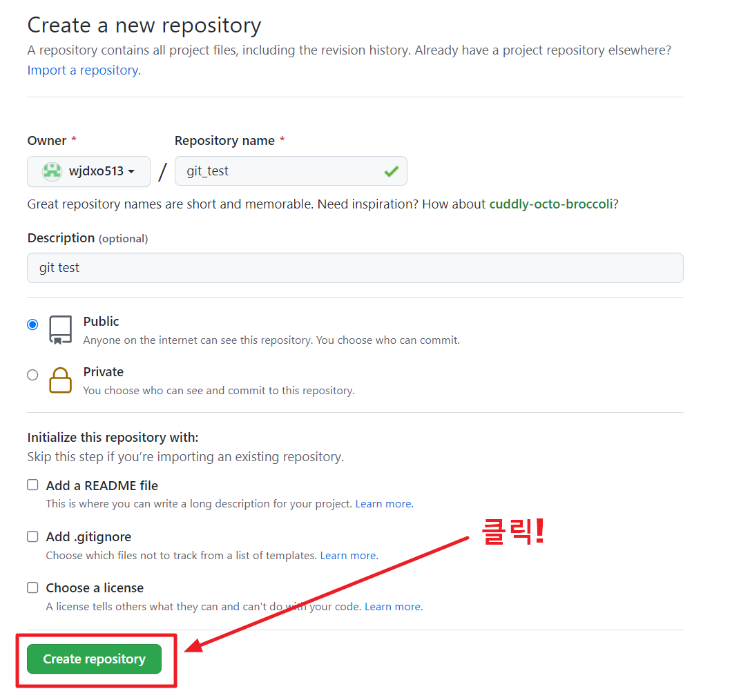The width and height of the screenshot is (750, 700).
Task: Click the green checkmark next to repository name
Action: pos(392,171)
